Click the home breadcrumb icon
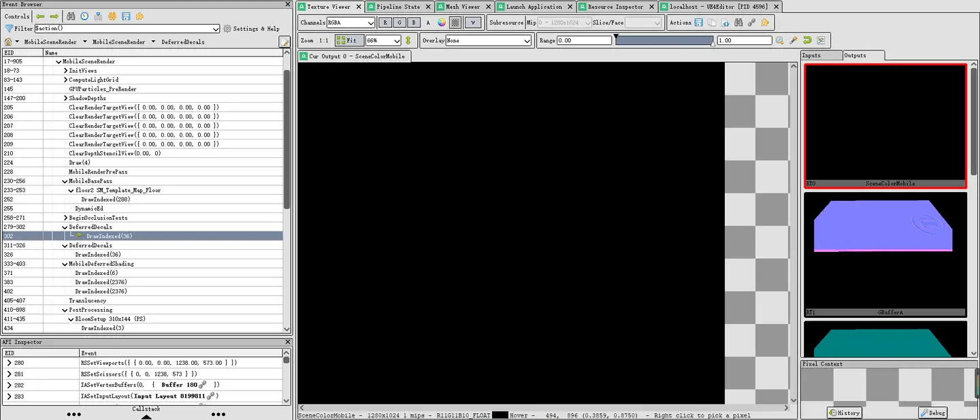This screenshot has width=980, height=420. [7, 42]
